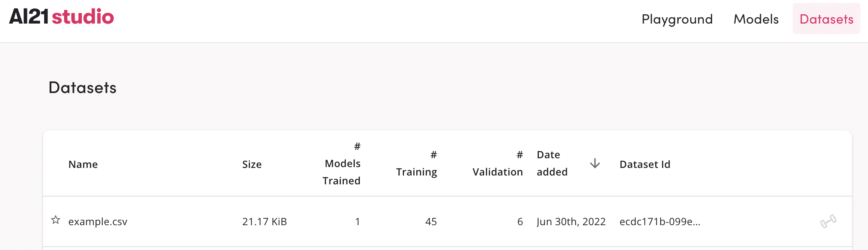The width and height of the screenshot is (868, 250).
Task: Click the Jun 30th, 2022 date cell
Action: (x=571, y=221)
